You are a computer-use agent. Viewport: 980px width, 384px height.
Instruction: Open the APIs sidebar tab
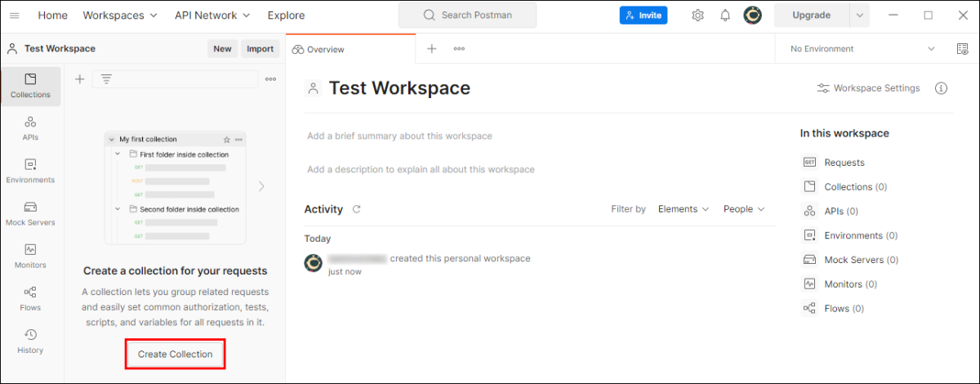(30, 128)
